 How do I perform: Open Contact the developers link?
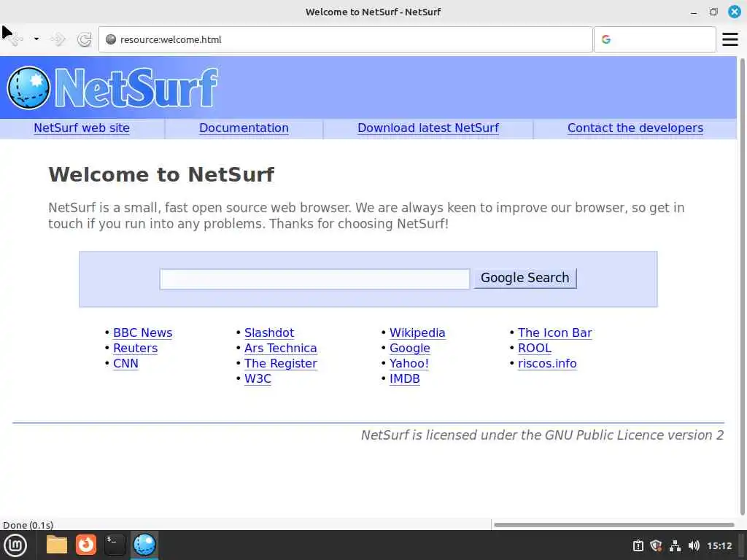click(635, 128)
